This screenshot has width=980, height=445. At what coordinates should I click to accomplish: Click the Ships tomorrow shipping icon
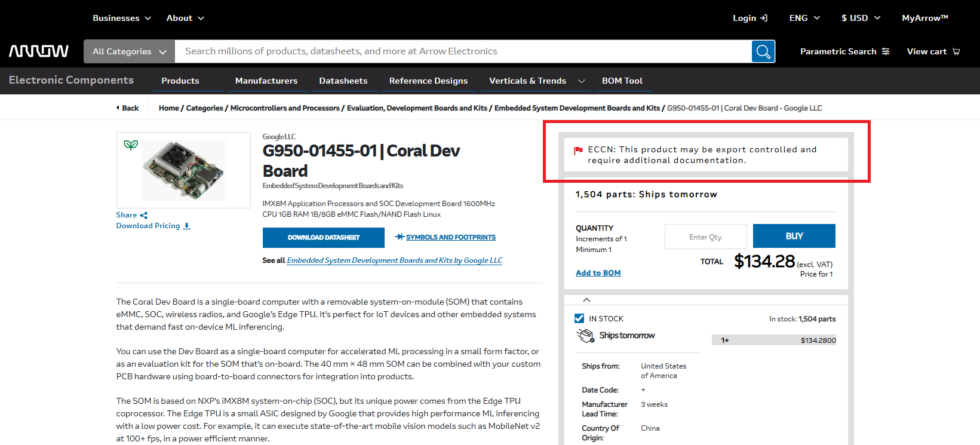[585, 336]
